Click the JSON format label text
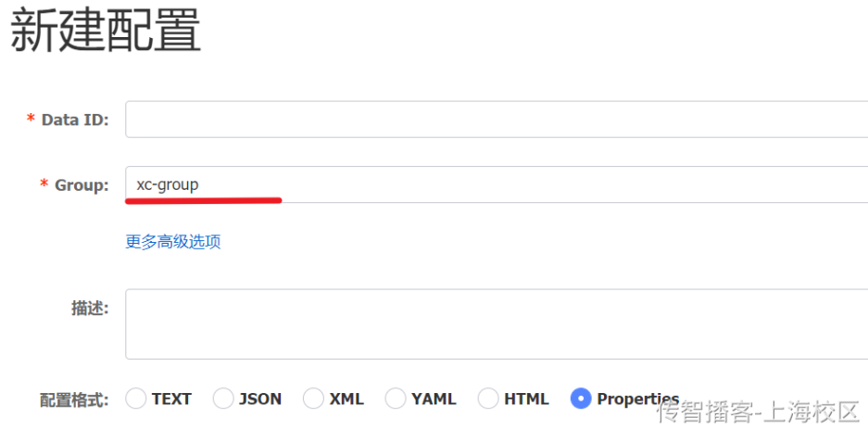 tap(260, 399)
